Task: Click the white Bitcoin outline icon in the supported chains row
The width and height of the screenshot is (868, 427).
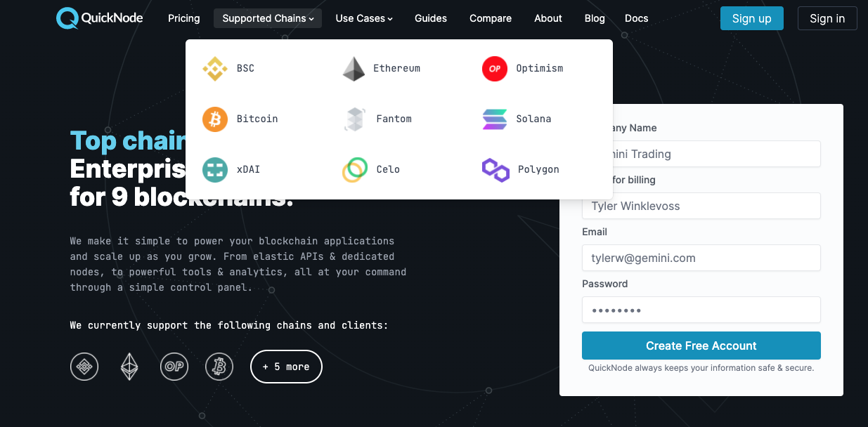Action: [x=219, y=367]
